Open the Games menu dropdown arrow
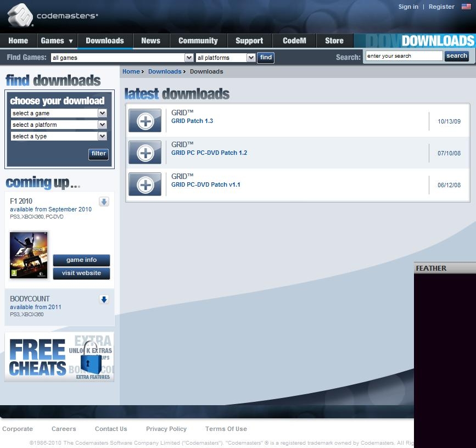The width and height of the screenshot is (476, 448). pos(71,41)
